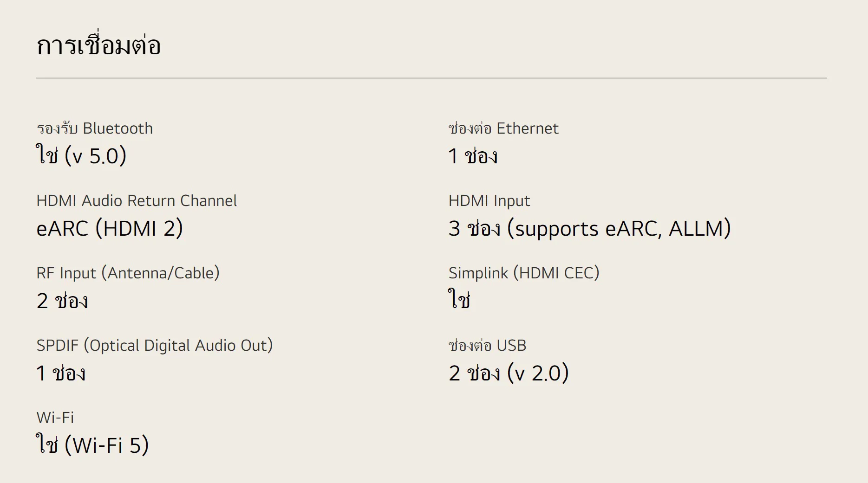Select the USB value 2 ช่อง (v 2.0)
This screenshot has height=483, width=868.
[509, 373]
